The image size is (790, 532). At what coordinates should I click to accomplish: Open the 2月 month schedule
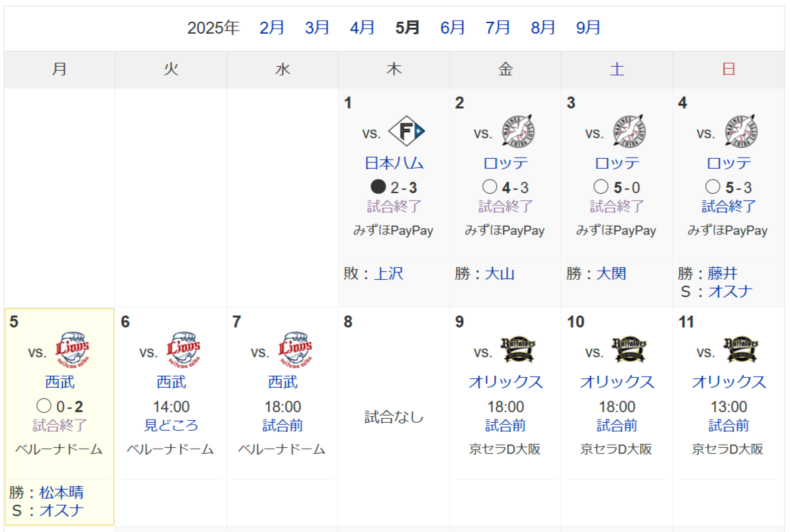(271, 28)
